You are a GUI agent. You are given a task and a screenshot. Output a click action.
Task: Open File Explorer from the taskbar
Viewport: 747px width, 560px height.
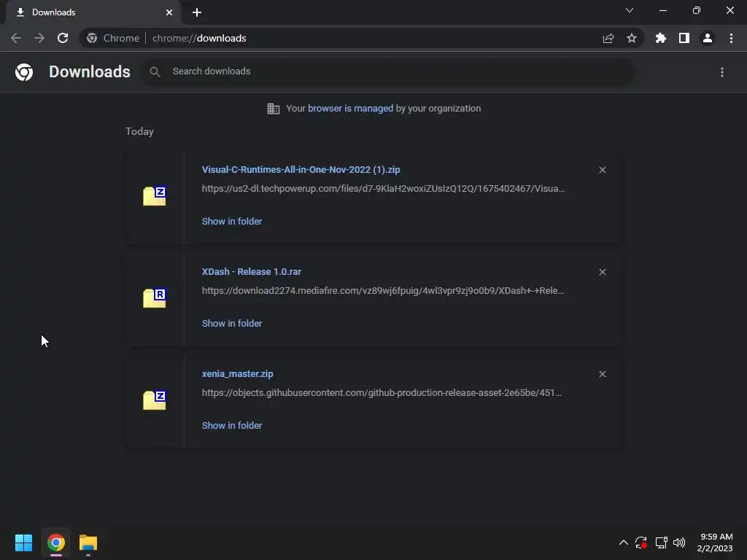click(x=88, y=542)
